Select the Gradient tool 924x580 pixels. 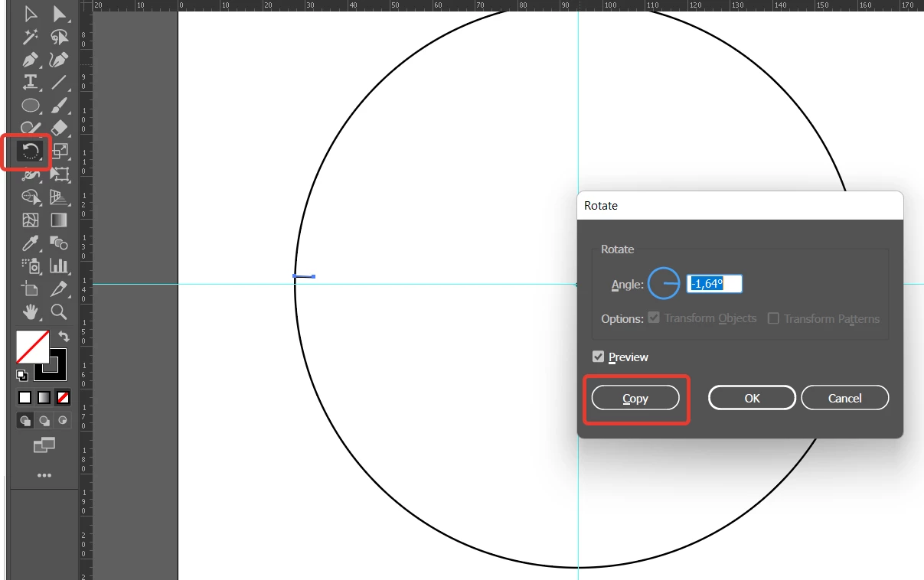(60, 220)
